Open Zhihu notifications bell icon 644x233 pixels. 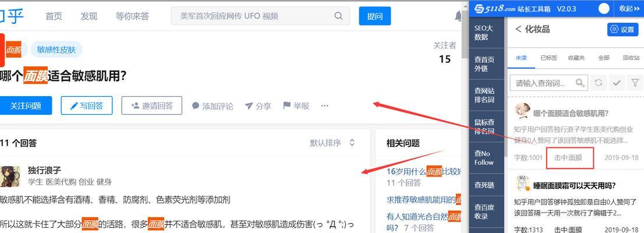tap(458, 16)
